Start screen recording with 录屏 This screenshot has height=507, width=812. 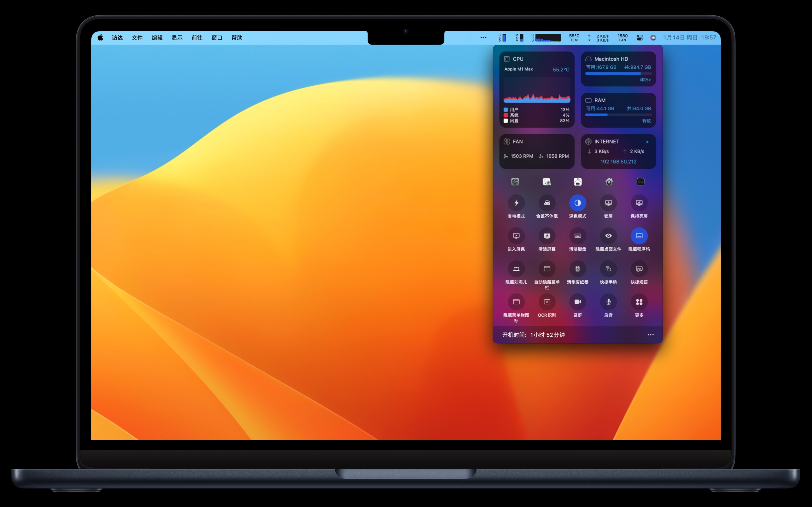pyautogui.click(x=577, y=302)
